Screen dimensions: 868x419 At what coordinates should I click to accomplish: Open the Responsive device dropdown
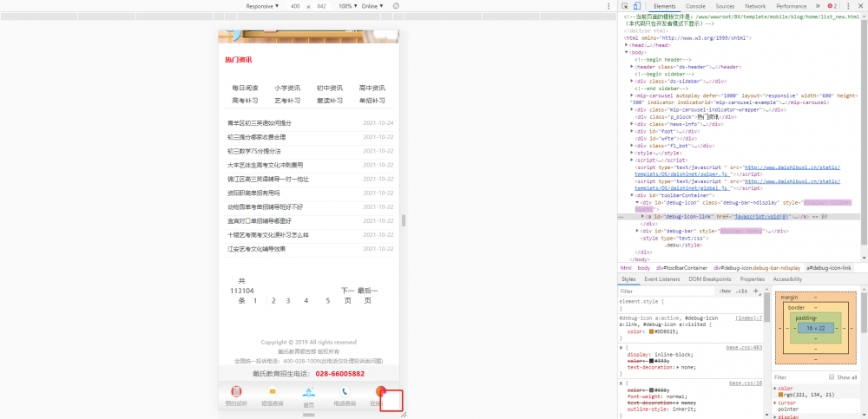coord(263,6)
